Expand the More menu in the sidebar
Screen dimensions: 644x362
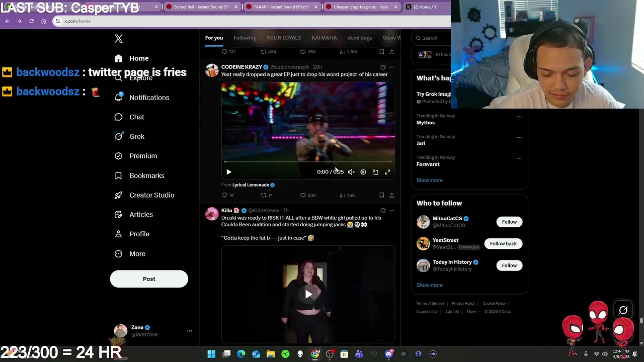tap(130, 254)
